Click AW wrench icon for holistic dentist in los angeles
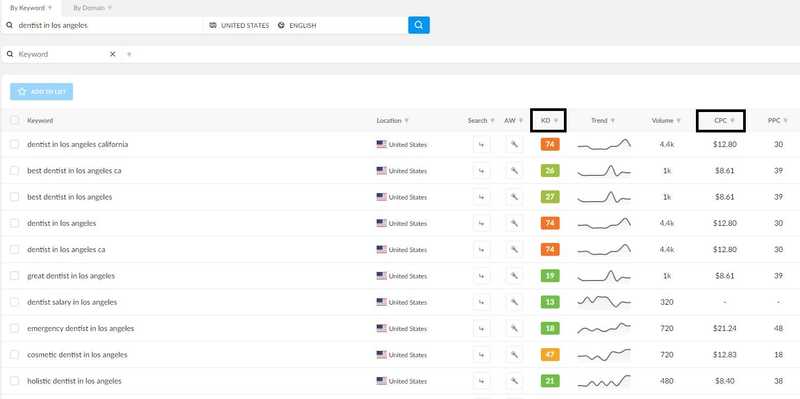This screenshot has width=800, height=399. (514, 381)
